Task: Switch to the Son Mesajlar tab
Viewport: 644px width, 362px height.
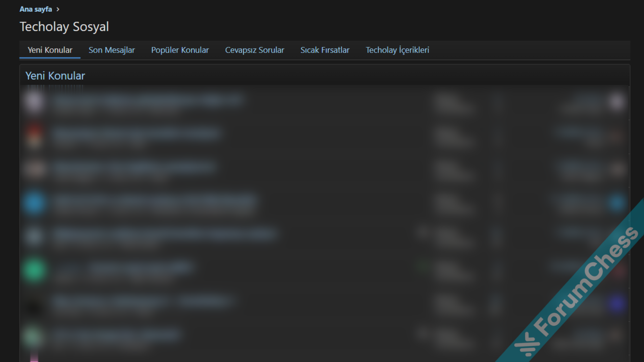Action: coord(111,50)
